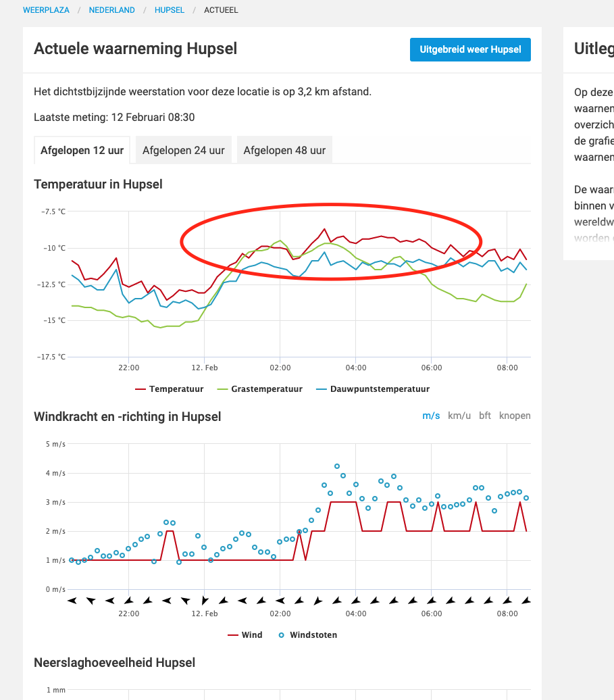Open the HUPSEL breadcrumb link
614x700 pixels.
pos(169,10)
